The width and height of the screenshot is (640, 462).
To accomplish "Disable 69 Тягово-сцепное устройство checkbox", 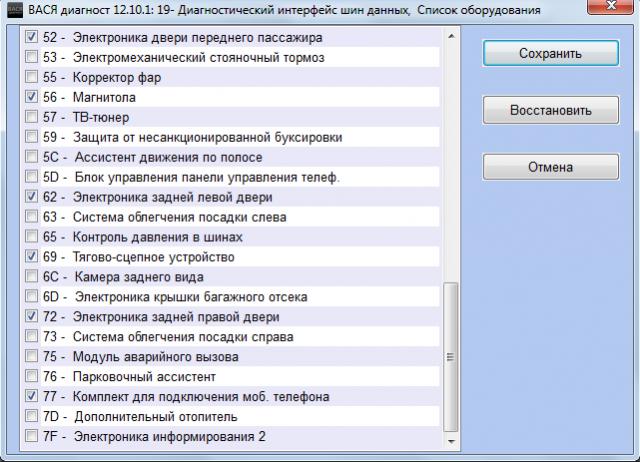I will [x=31, y=257].
